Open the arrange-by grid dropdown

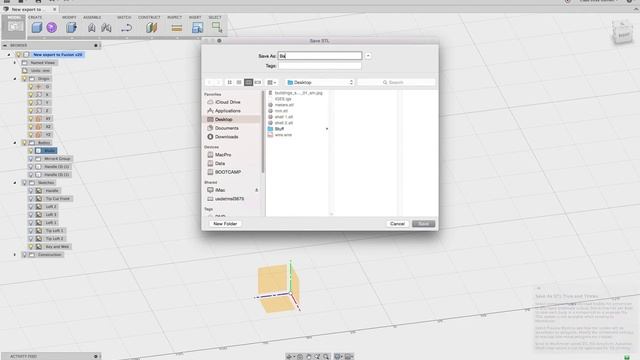[x=271, y=82]
